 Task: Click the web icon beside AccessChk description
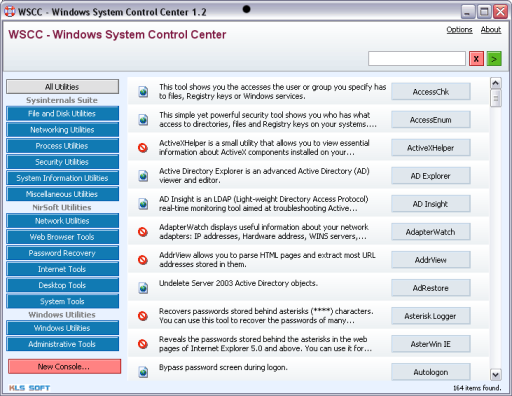click(x=143, y=92)
